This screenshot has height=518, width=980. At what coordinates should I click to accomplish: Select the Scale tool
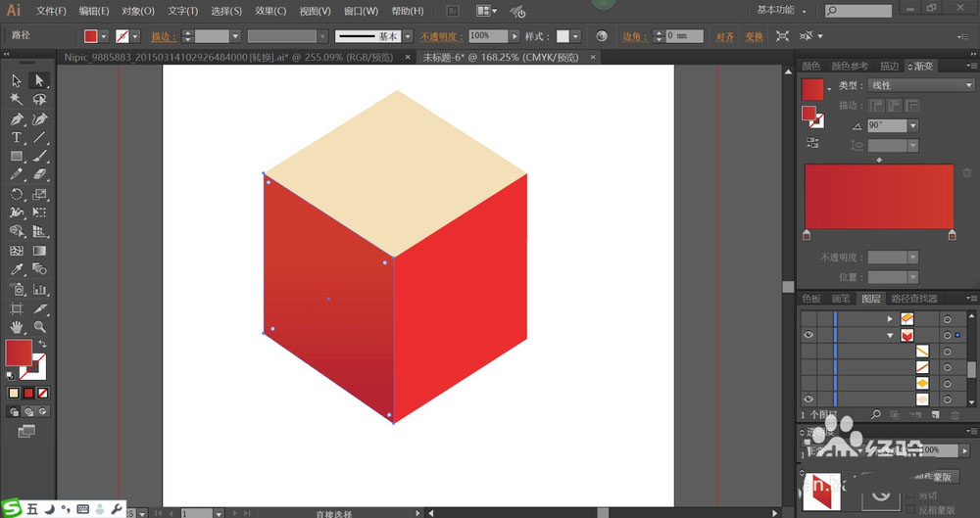tap(39, 194)
